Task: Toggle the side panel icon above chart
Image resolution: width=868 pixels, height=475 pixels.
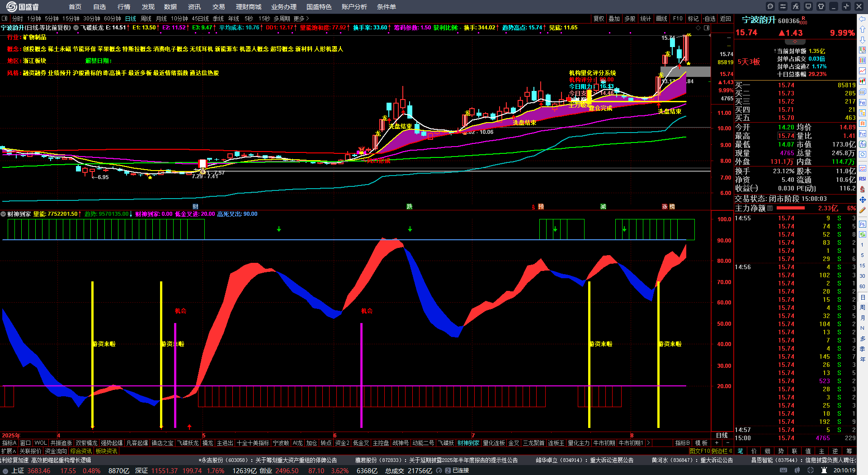Action: click(707, 28)
